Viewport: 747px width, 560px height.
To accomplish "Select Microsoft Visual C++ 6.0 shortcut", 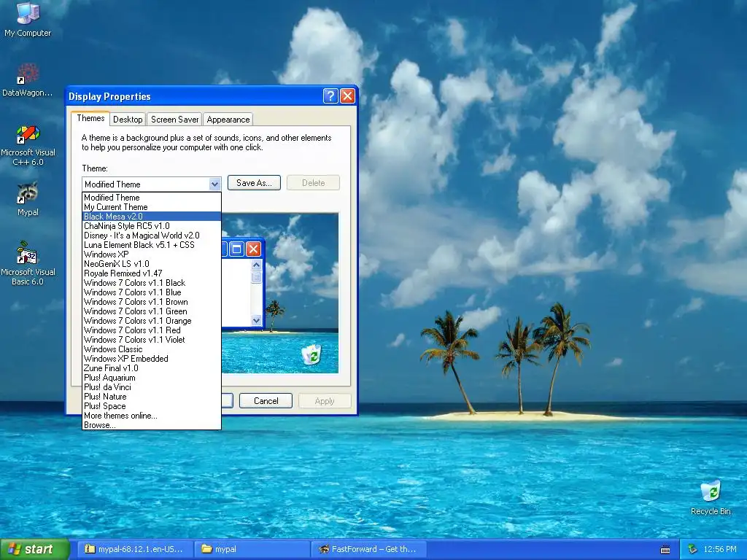I will (x=28, y=145).
